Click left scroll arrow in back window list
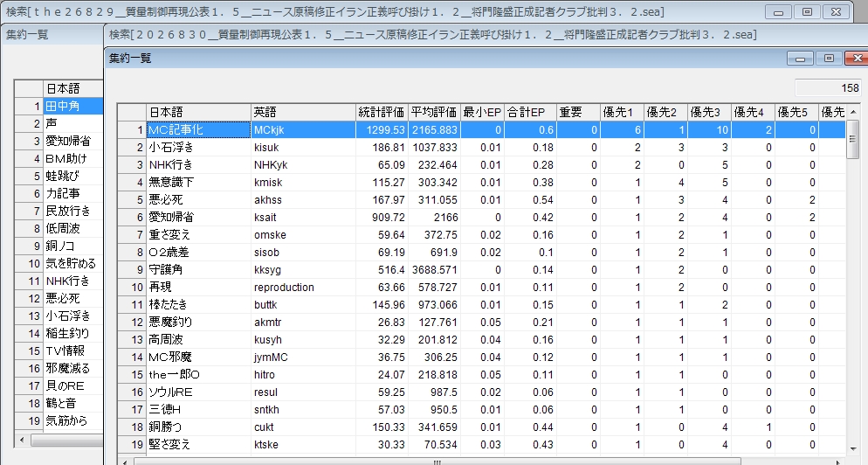868x465 pixels. pyautogui.click(x=22, y=440)
